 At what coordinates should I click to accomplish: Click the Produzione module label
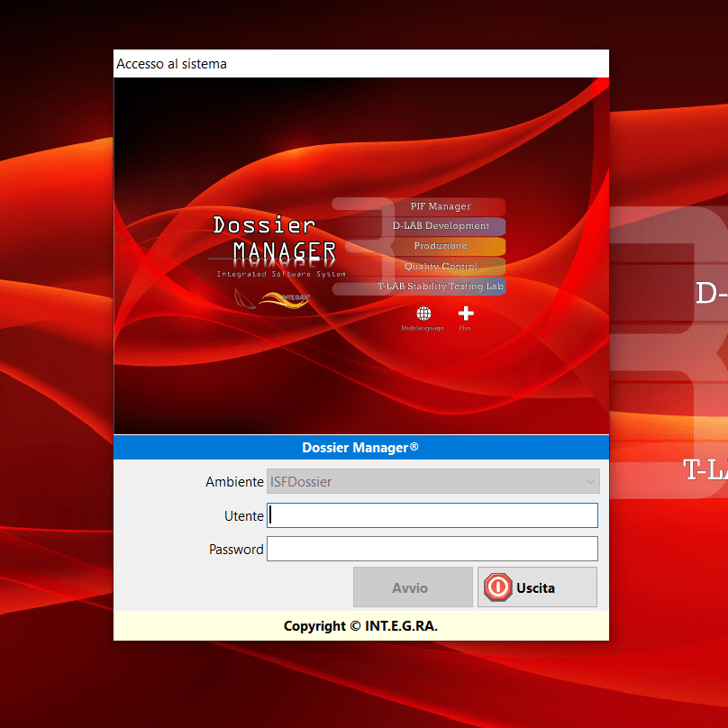[441, 246]
